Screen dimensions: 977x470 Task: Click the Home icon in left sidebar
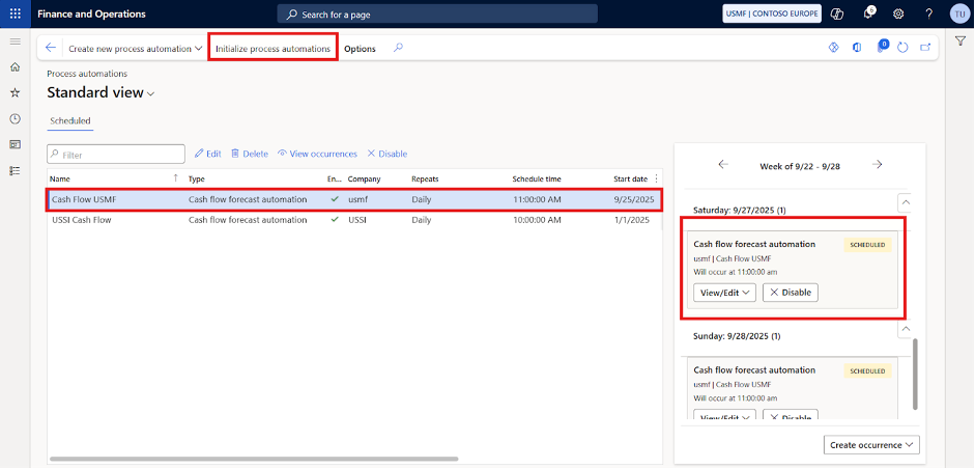pos(15,67)
